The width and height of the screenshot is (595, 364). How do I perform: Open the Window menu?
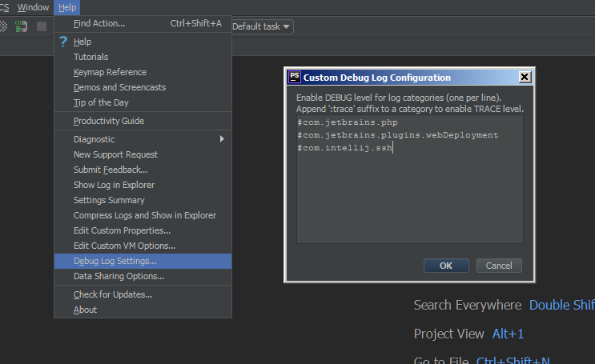click(x=33, y=7)
